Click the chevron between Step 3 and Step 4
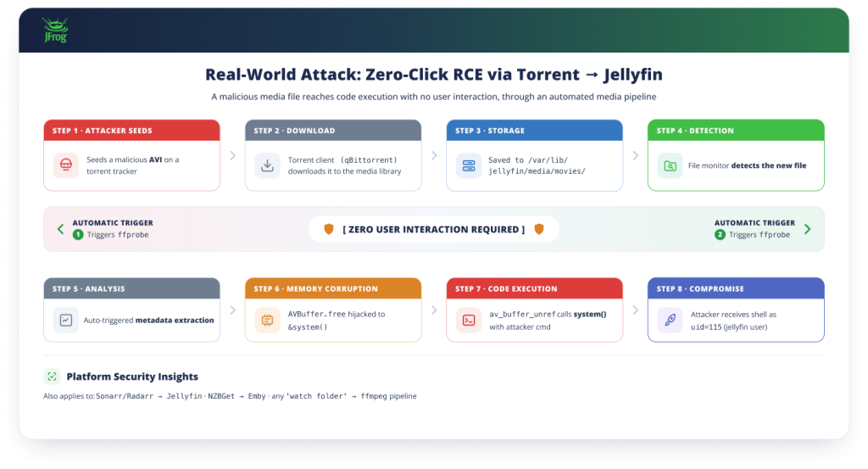Image resolution: width=868 pixels, height=469 pixels. [x=636, y=155]
